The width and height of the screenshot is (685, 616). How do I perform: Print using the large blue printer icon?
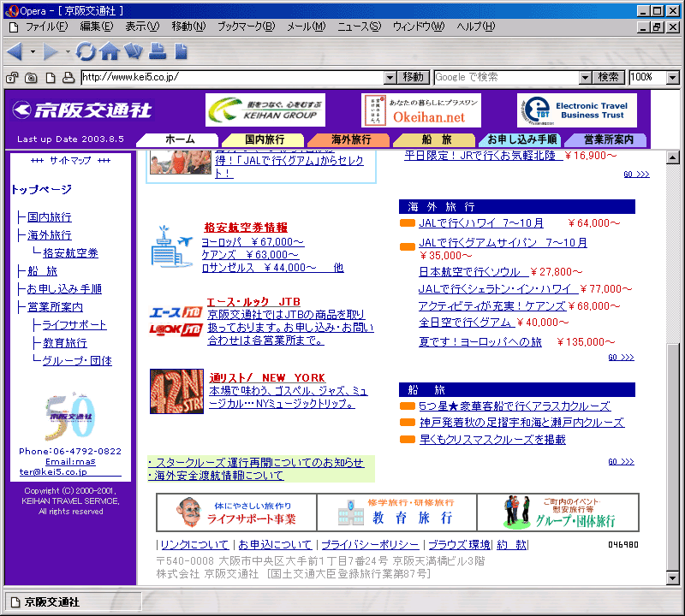click(158, 51)
